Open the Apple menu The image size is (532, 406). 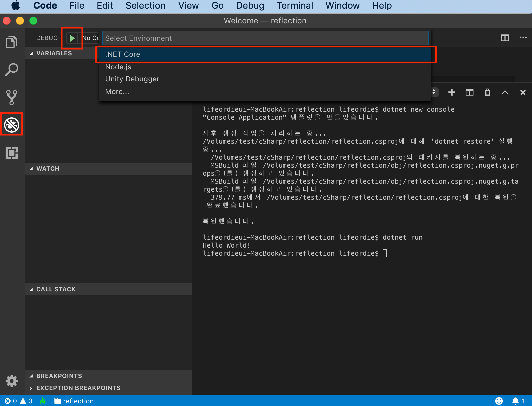coord(16,6)
